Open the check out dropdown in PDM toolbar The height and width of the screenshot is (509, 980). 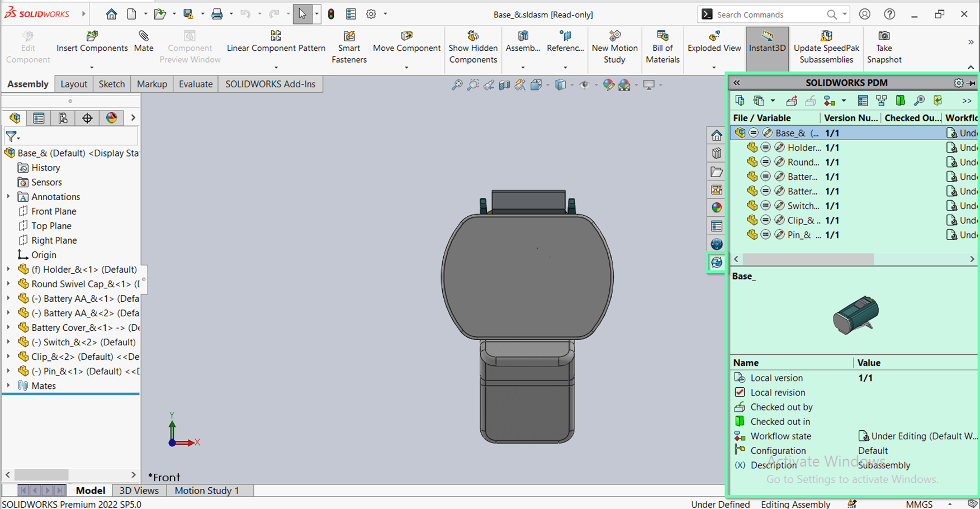click(x=773, y=101)
